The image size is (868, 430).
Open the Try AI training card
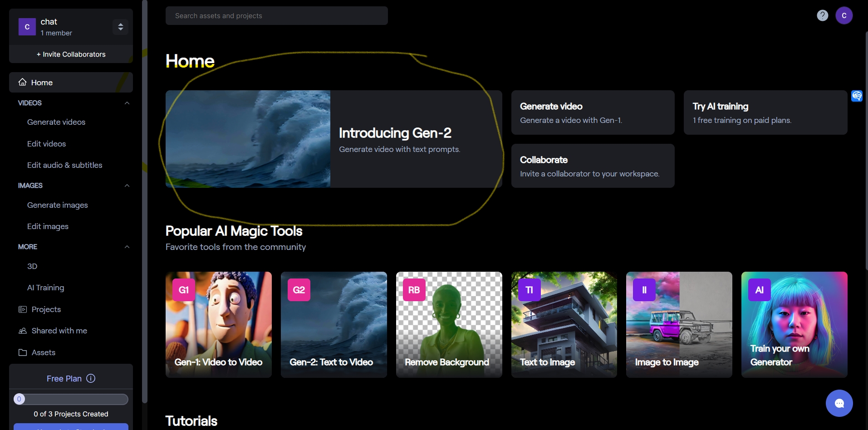765,112
